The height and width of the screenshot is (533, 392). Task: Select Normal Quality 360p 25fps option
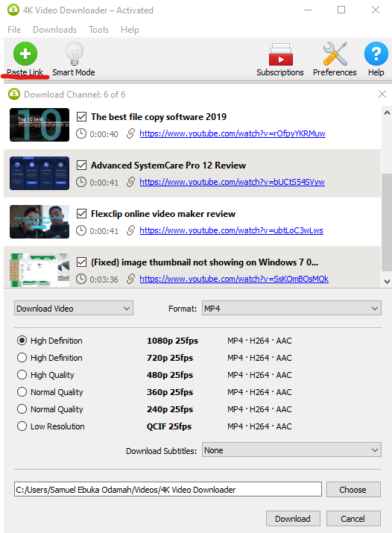[22, 392]
